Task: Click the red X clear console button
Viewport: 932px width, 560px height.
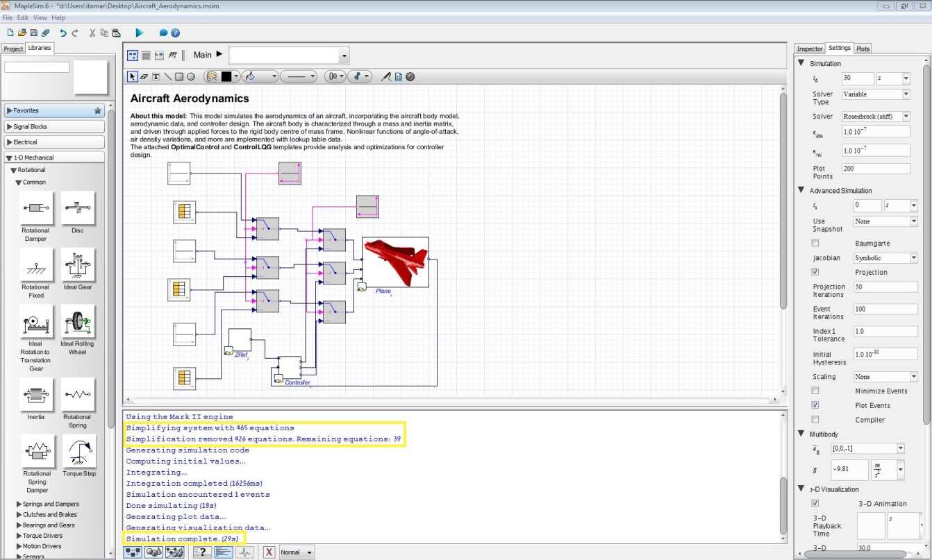Action: 269,552
